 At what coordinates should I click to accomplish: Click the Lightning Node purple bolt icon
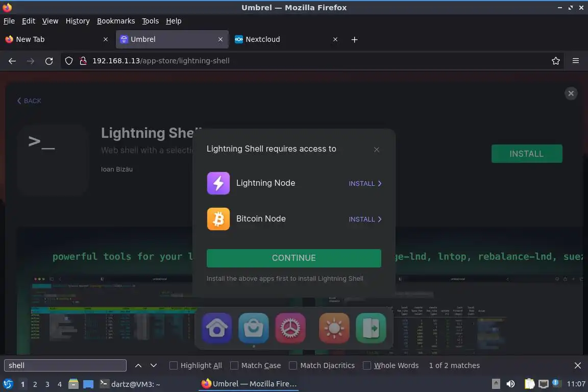click(x=218, y=183)
